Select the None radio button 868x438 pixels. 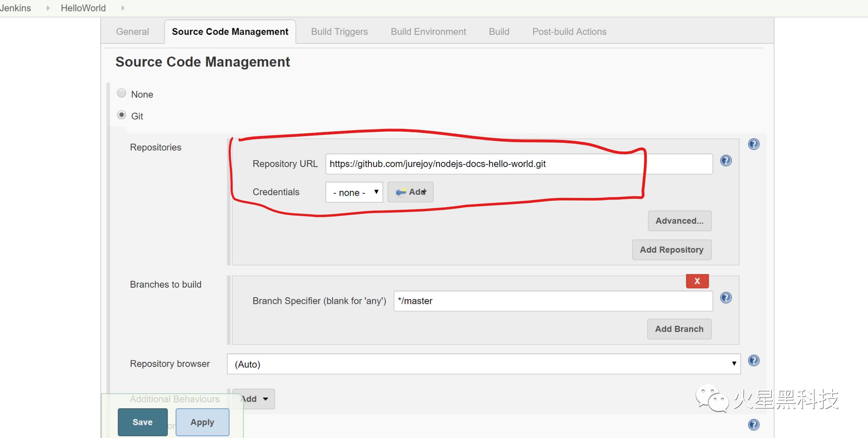[x=121, y=93]
